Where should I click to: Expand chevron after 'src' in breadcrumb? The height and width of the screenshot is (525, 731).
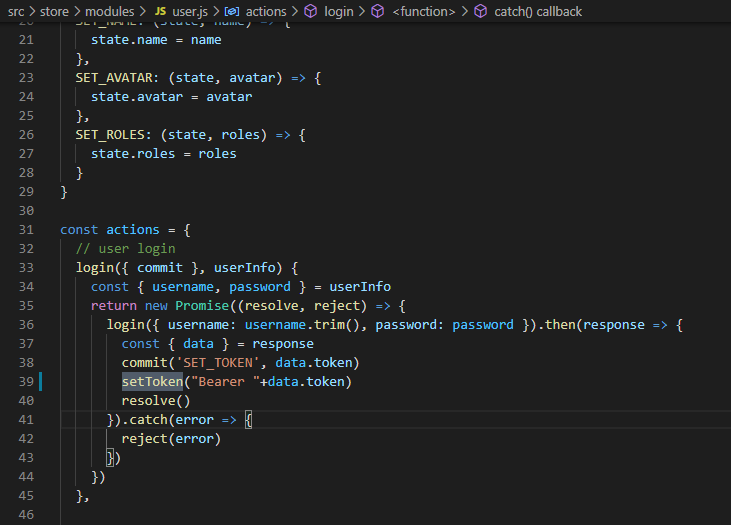pyautogui.click(x=32, y=11)
